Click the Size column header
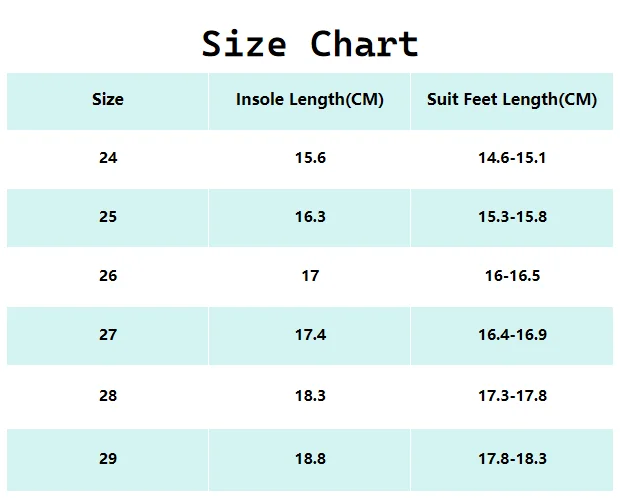This screenshot has height=498, width=620. [108, 100]
